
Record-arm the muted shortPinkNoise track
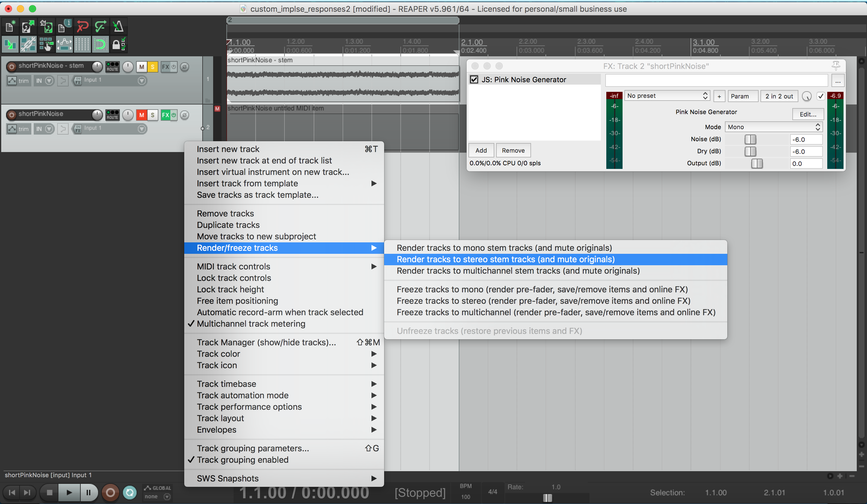[x=11, y=115]
